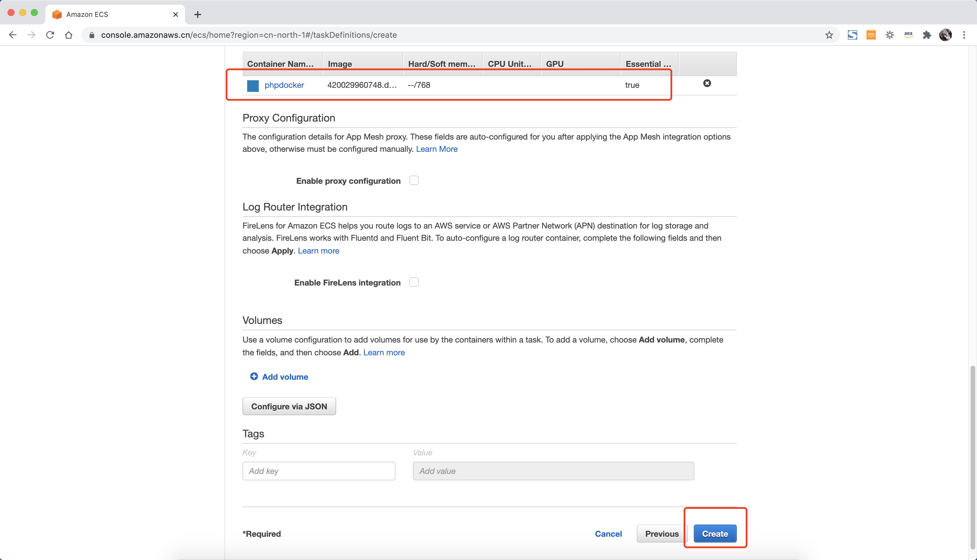Click the phpdocker container row icon

253,85
